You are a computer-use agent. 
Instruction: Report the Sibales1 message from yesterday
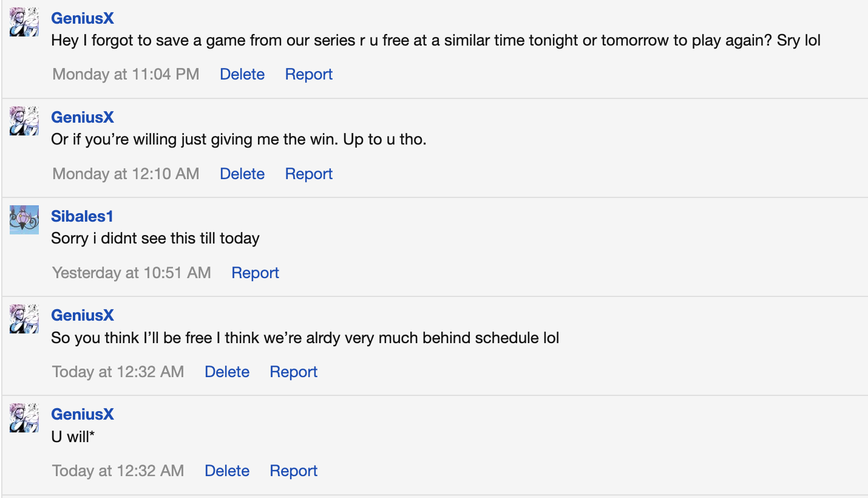tap(255, 273)
